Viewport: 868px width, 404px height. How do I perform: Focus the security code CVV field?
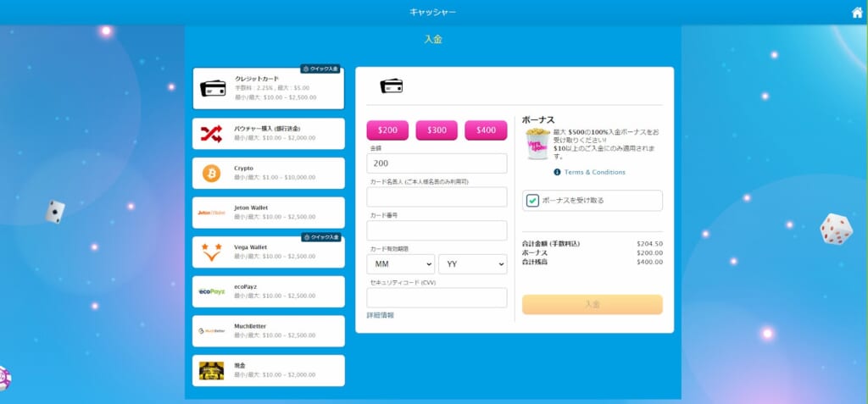tap(437, 298)
